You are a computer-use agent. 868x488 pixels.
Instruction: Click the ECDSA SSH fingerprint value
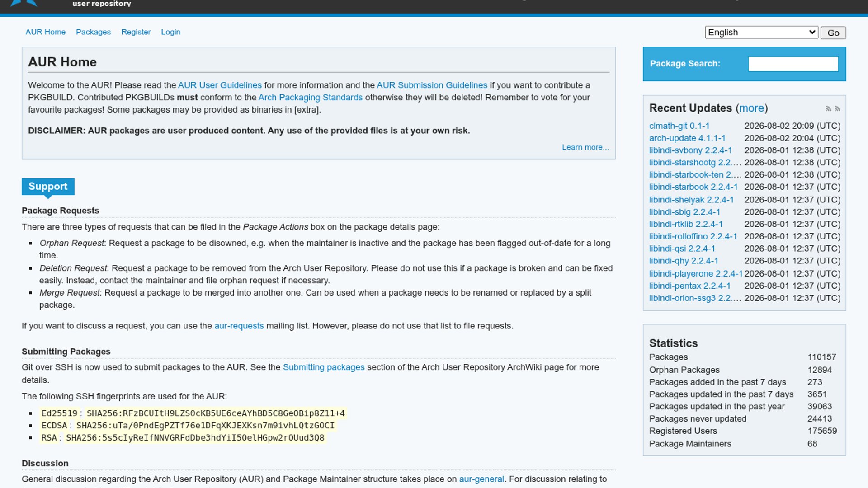205,426
